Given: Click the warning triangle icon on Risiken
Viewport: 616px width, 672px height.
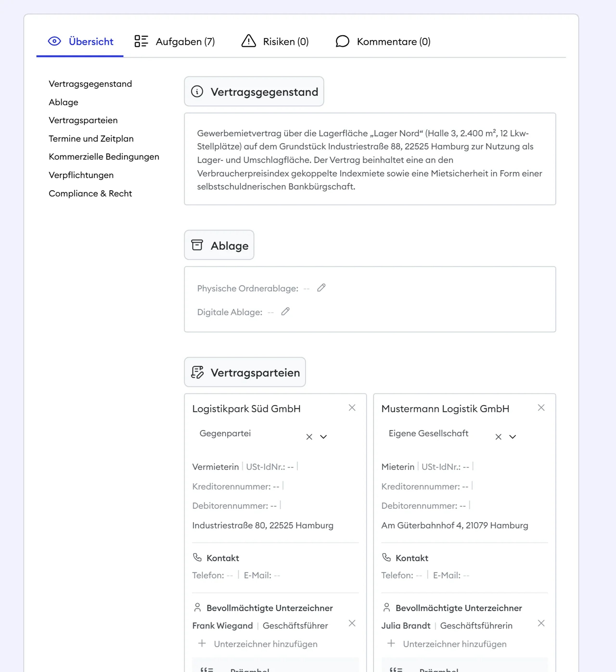Looking at the screenshot, I should 249,41.
